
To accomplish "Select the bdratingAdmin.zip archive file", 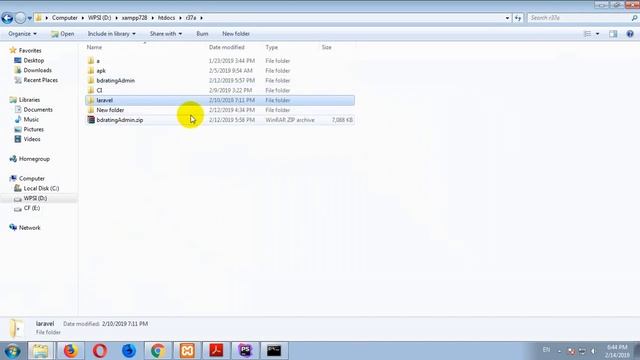I will (120, 120).
